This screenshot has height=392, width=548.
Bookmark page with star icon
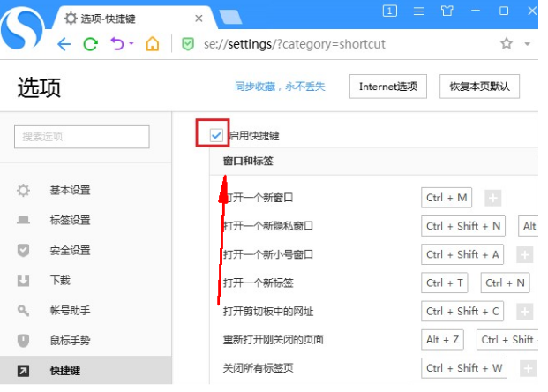coord(507,44)
